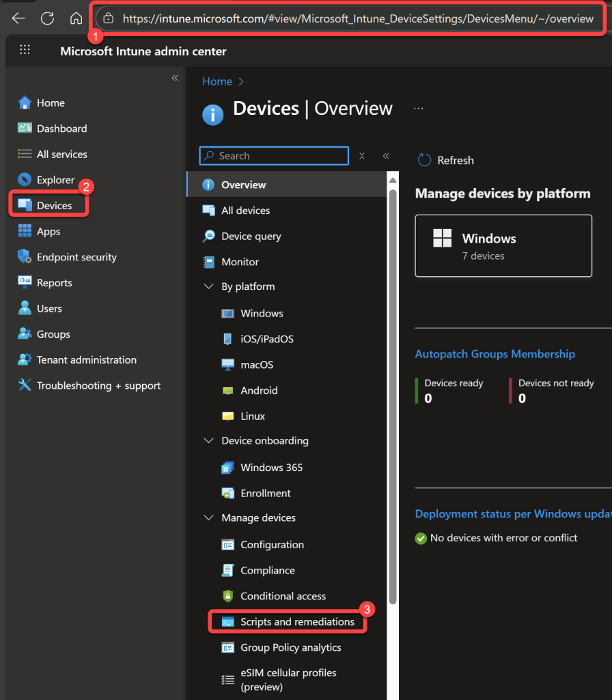
Task: Click the Home breadcrumb link
Action: pyautogui.click(x=217, y=81)
